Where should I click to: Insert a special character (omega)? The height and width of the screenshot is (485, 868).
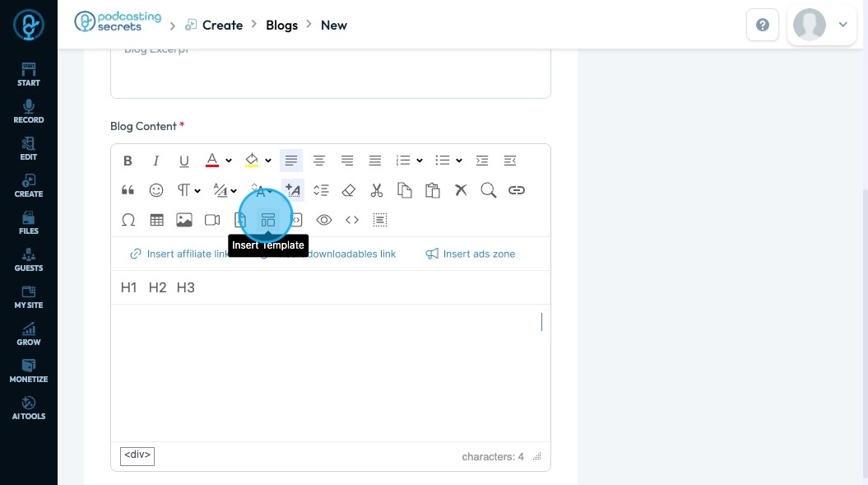pos(128,220)
